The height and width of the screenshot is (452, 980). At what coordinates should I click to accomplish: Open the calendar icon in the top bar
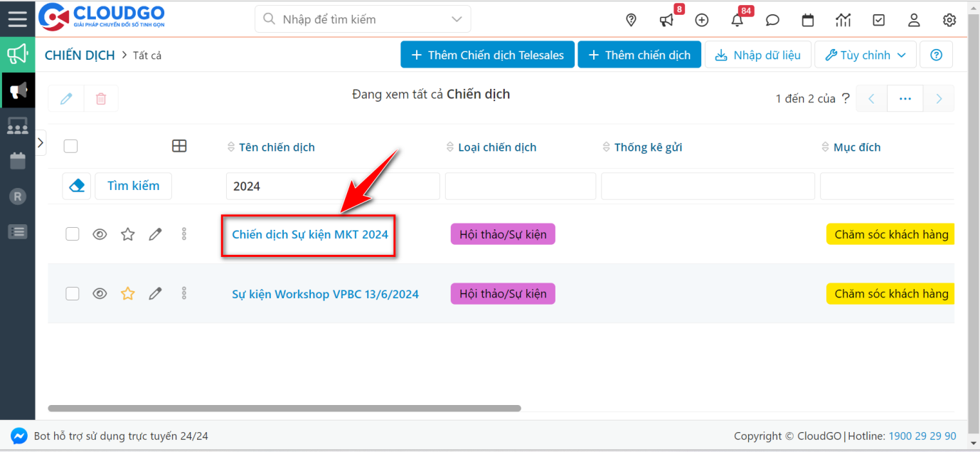[808, 20]
